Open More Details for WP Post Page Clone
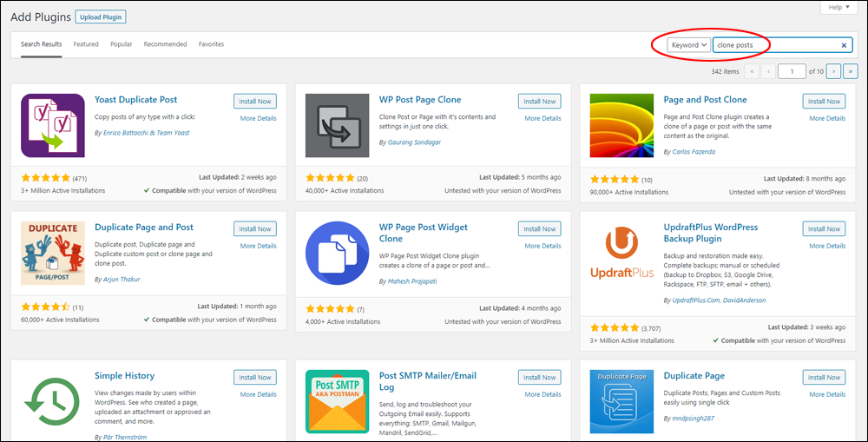 pos(542,118)
